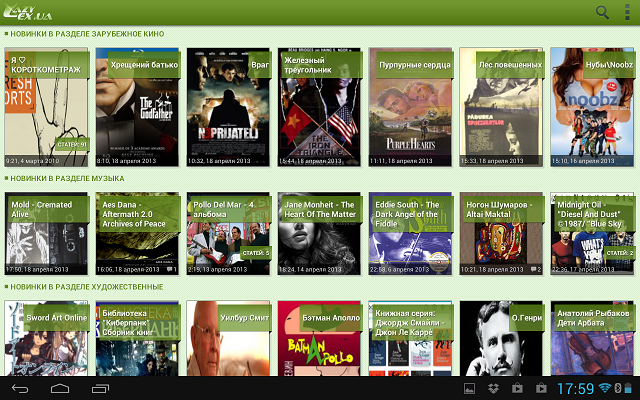This screenshot has height=400, width=640.
Task: Tap timestamp '22:58, 6 апреля 2013'
Action: [x=399, y=270]
